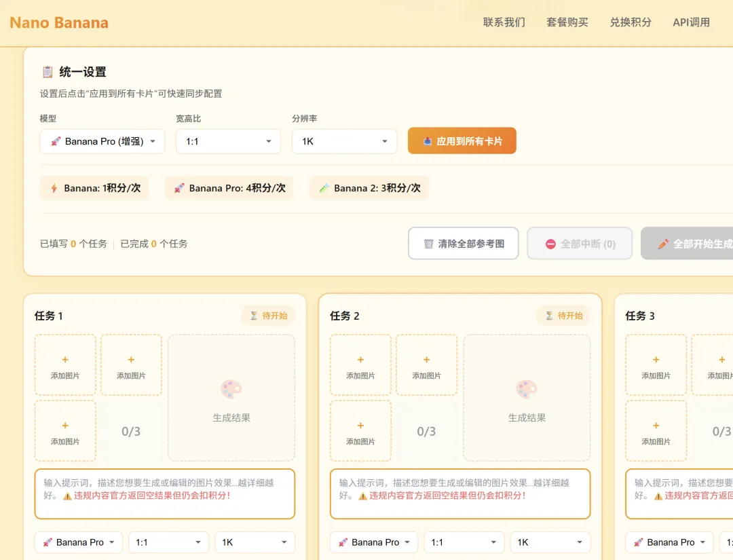Open the unified 宽高比 1:1 dropdown
This screenshot has height=560, width=733.
click(x=228, y=141)
